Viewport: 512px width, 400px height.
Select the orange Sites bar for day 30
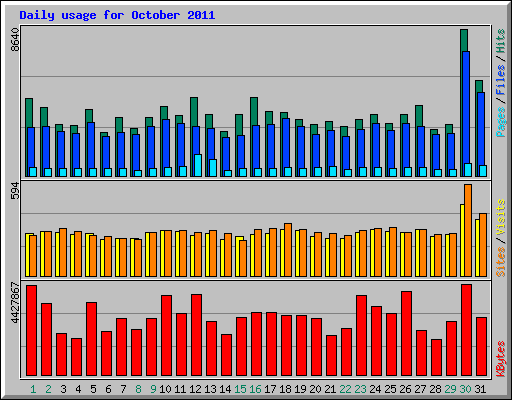pyautogui.click(x=468, y=230)
